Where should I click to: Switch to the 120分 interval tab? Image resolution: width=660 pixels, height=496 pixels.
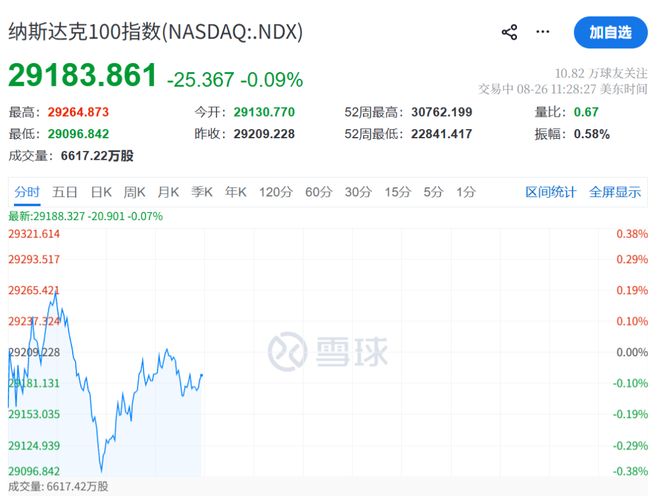276,192
